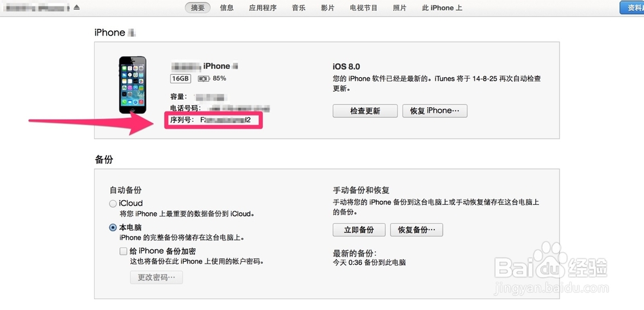This screenshot has width=644, height=310.
Task: Click the 恢复备份… button
Action: tap(417, 230)
